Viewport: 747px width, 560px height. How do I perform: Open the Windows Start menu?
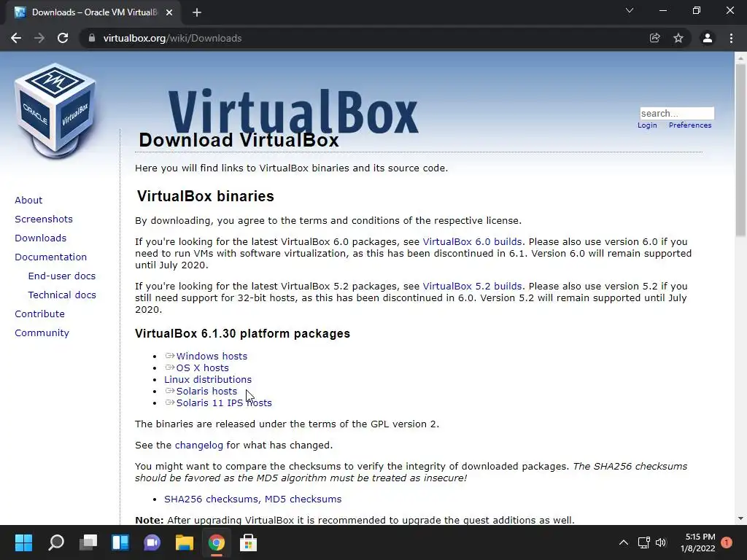tap(23, 542)
